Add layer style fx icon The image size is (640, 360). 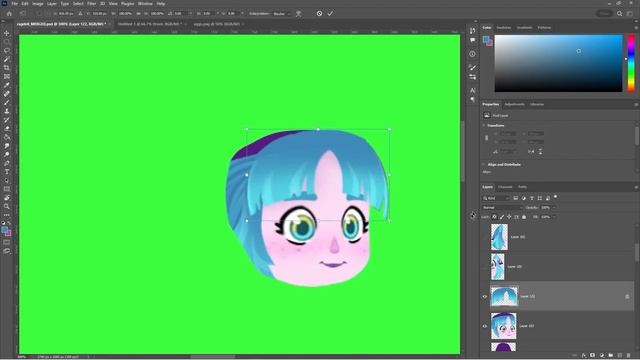pyautogui.click(x=584, y=356)
